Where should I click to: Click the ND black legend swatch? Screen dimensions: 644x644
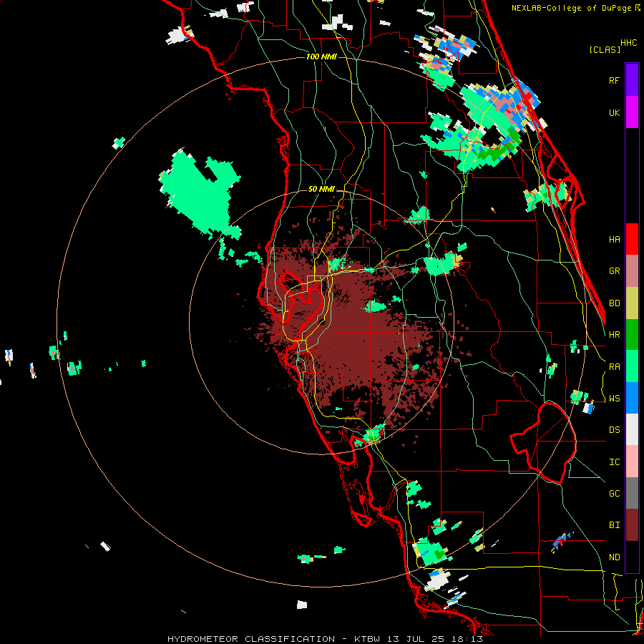(632, 557)
